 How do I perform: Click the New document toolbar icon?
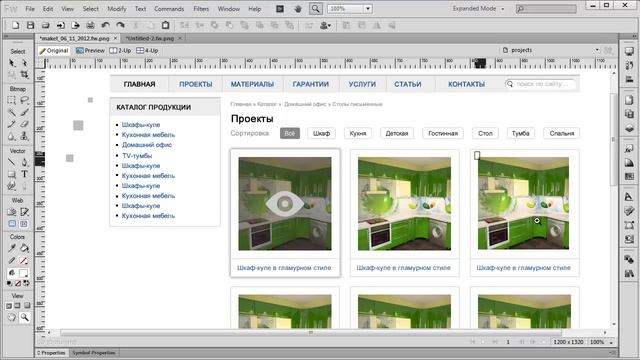point(16,25)
